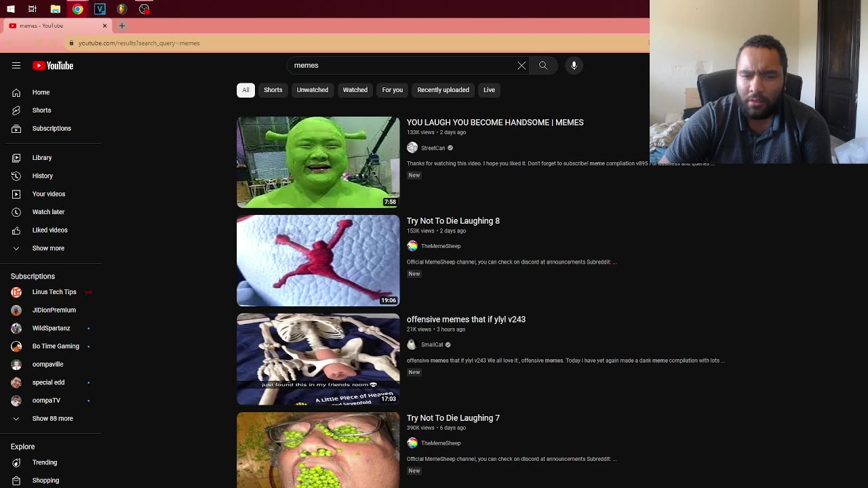Click Linus Tech Tips channel avatar
This screenshot has width=868, height=488.
(16, 292)
